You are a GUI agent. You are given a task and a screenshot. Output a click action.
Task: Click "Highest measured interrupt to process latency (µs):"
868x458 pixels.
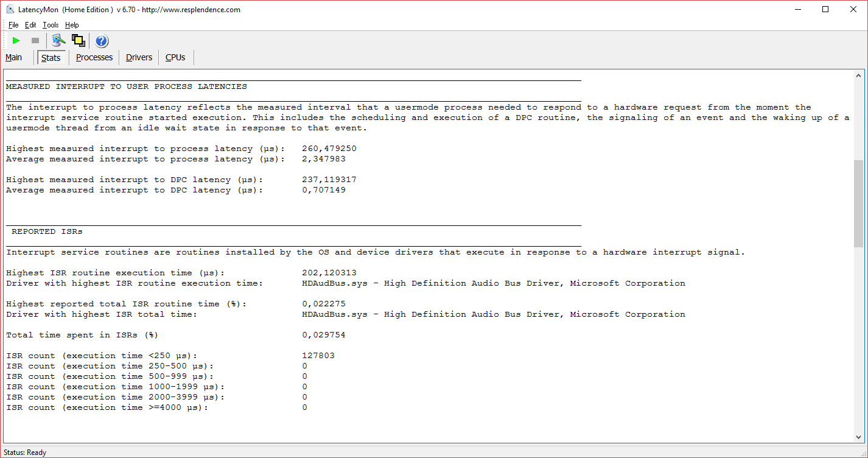145,149
